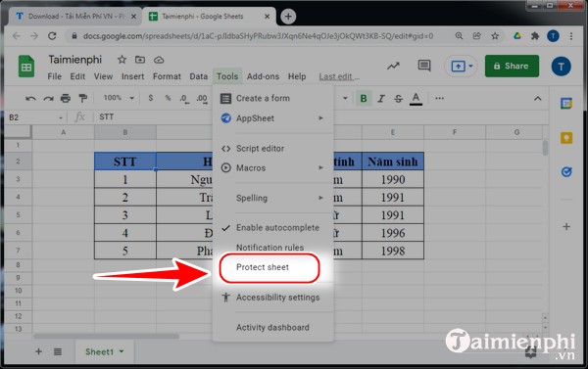
Task: Click the Print icon
Action: (x=66, y=99)
